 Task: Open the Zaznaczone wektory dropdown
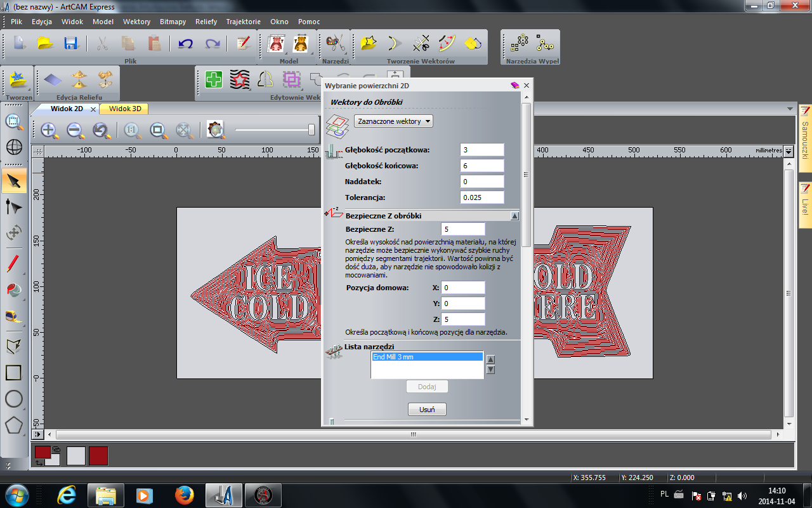(393, 121)
